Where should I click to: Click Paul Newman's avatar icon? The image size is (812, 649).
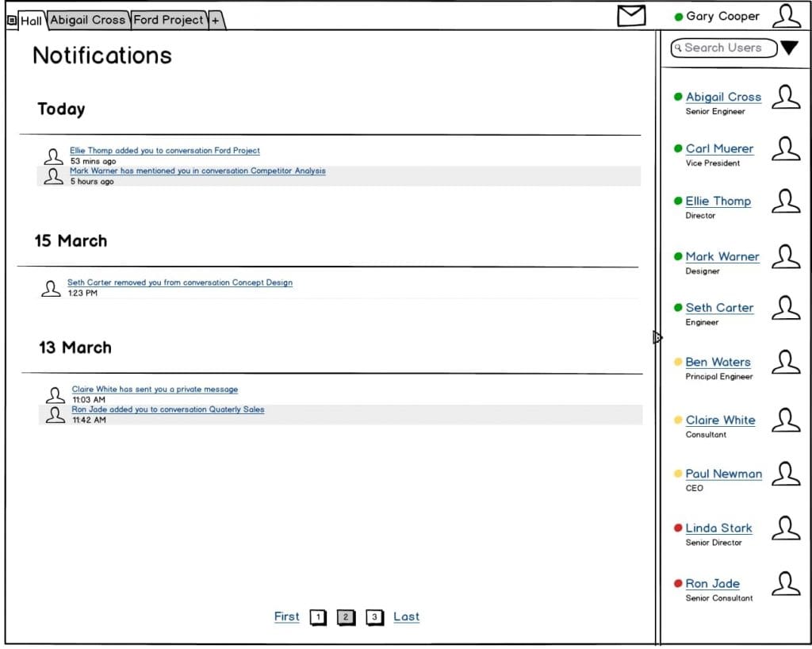click(786, 474)
